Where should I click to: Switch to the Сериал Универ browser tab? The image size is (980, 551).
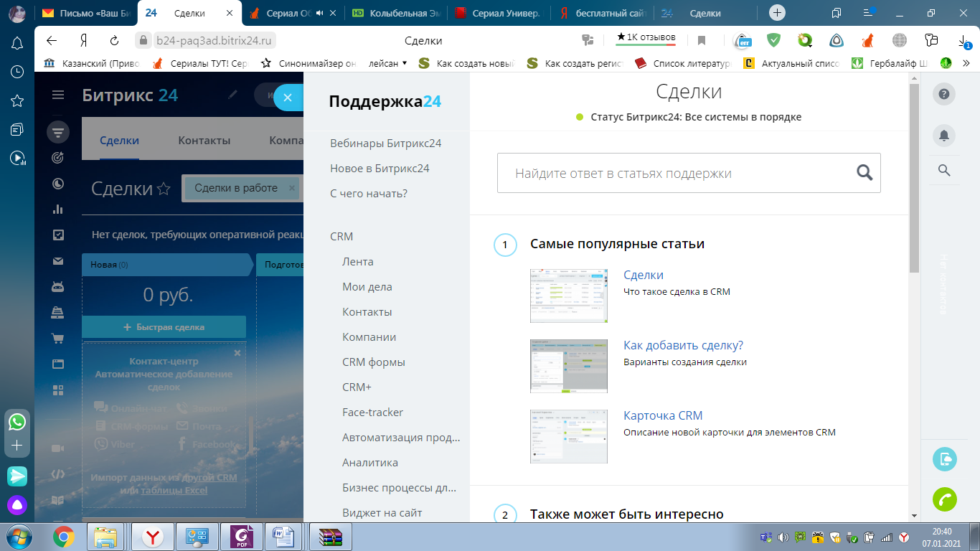point(498,13)
